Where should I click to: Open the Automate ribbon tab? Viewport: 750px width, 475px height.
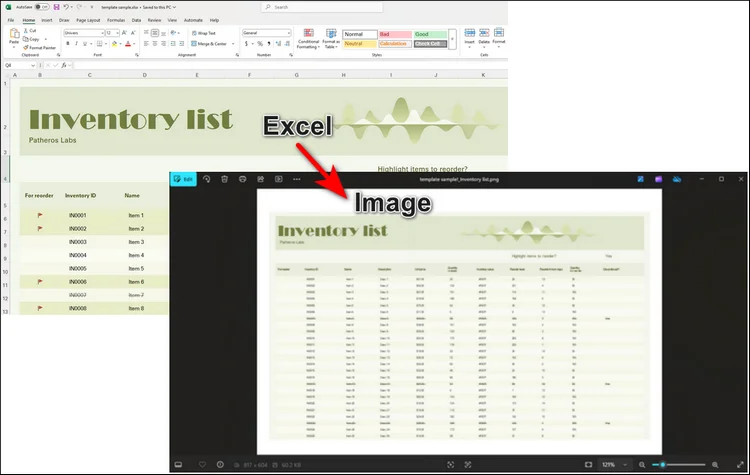(x=193, y=20)
